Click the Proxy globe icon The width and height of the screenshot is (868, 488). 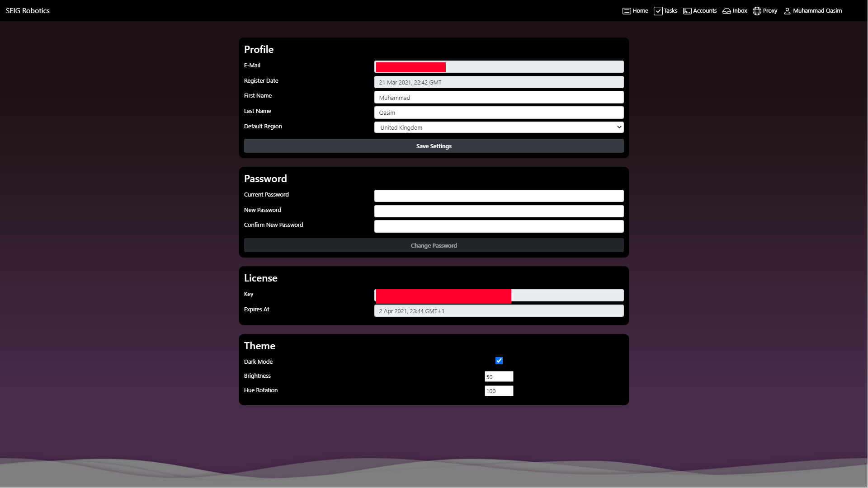pos(757,11)
